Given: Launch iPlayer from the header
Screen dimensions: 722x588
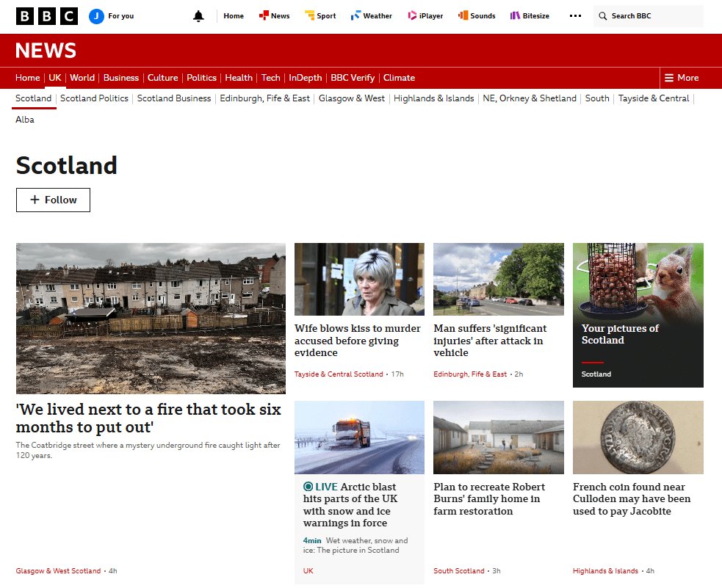Looking at the screenshot, I should (x=425, y=16).
